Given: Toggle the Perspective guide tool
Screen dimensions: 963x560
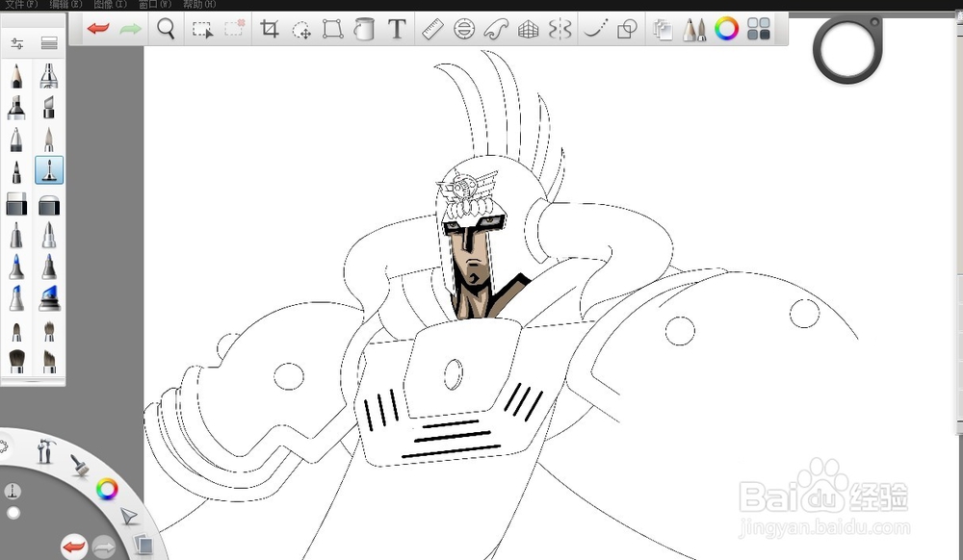Looking at the screenshot, I should click(x=528, y=29).
